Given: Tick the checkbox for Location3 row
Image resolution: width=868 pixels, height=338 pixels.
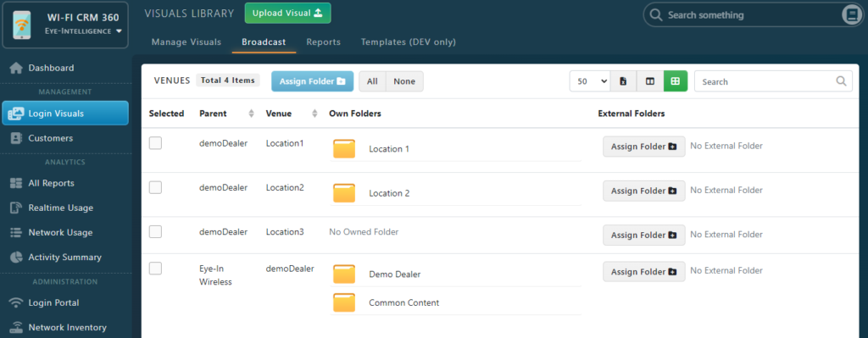Looking at the screenshot, I should pyautogui.click(x=156, y=232).
